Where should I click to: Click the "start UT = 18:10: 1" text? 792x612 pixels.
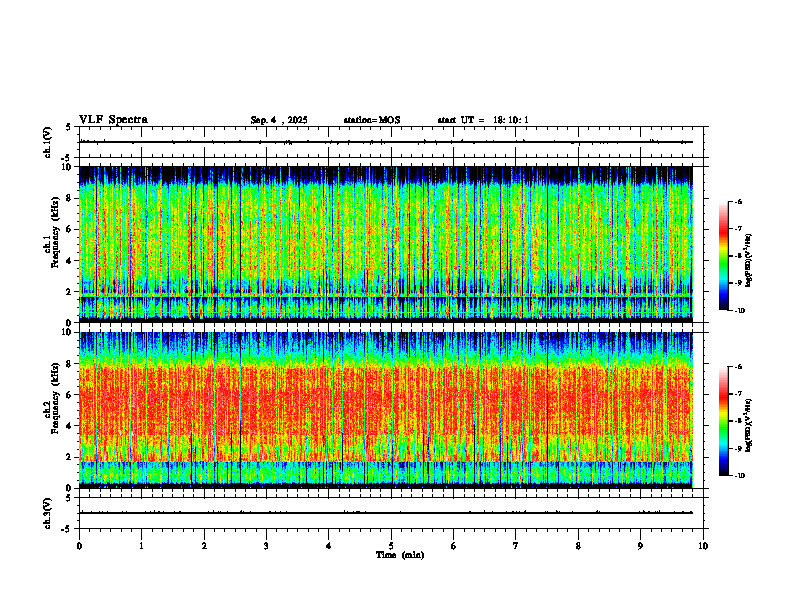click(x=483, y=120)
